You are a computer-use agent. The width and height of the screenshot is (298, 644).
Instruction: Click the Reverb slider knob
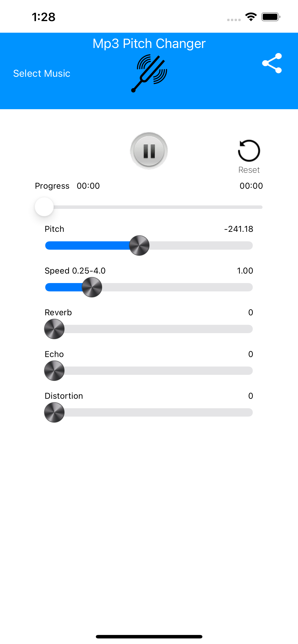click(54, 329)
